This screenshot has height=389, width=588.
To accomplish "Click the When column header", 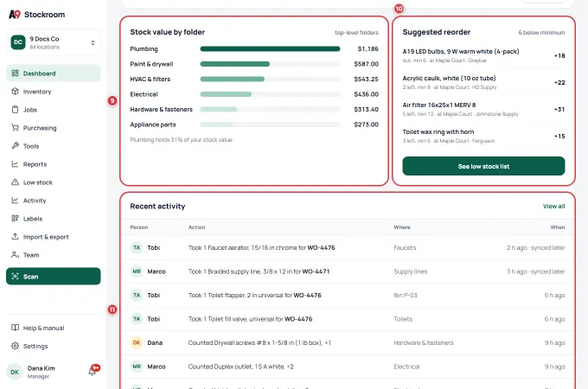I will click(558, 227).
